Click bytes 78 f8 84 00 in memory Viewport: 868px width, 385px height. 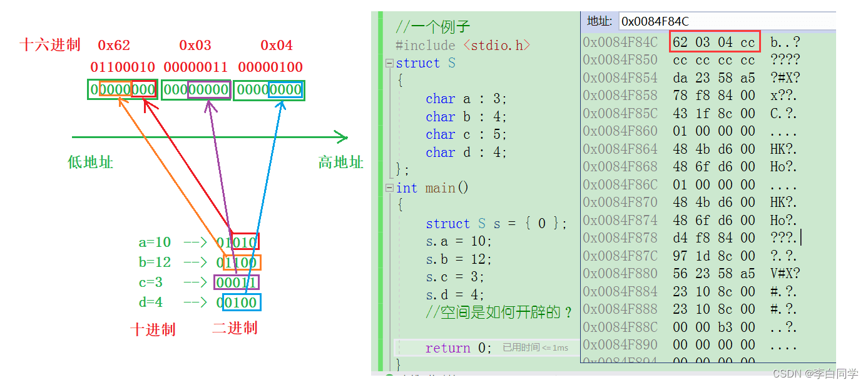[x=714, y=96]
